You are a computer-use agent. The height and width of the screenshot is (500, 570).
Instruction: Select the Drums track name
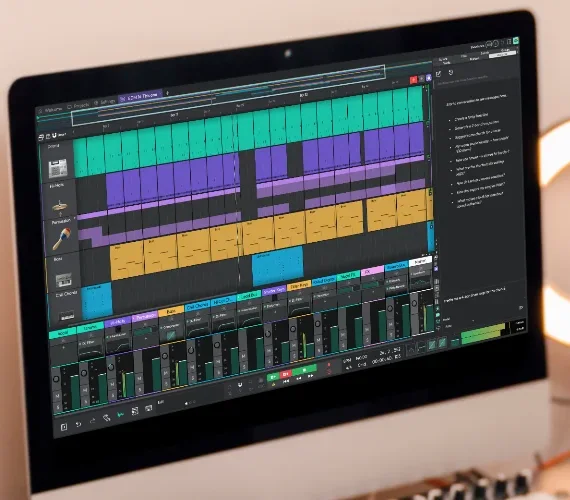53,146
